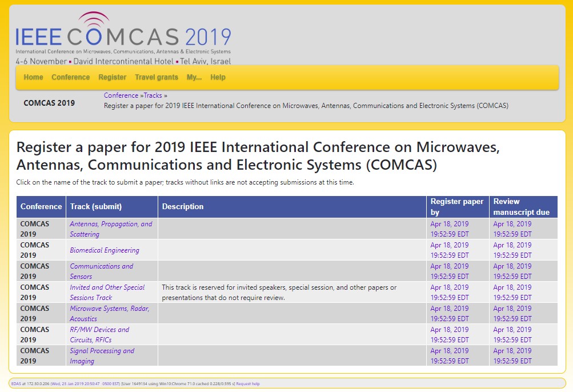Image resolution: width=573 pixels, height=392 pixels.
Task: Click the page heading Register a paper
Action: 258,156
